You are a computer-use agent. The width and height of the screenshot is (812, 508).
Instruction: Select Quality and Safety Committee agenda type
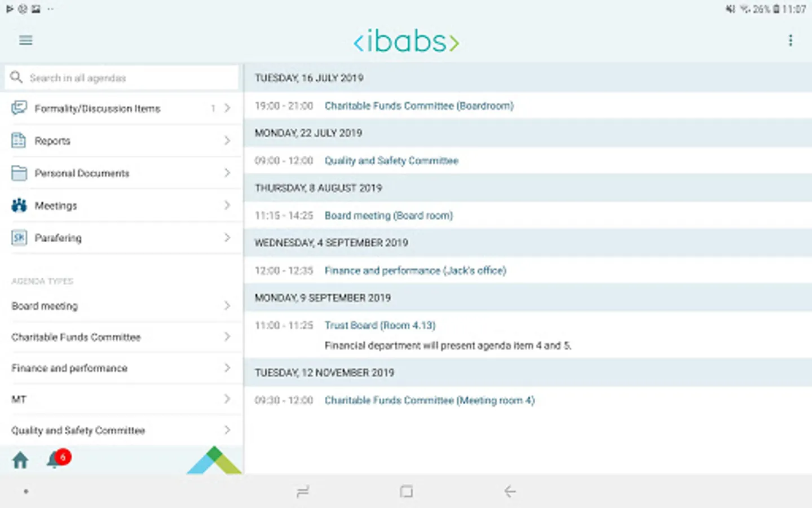pos(122,430)
